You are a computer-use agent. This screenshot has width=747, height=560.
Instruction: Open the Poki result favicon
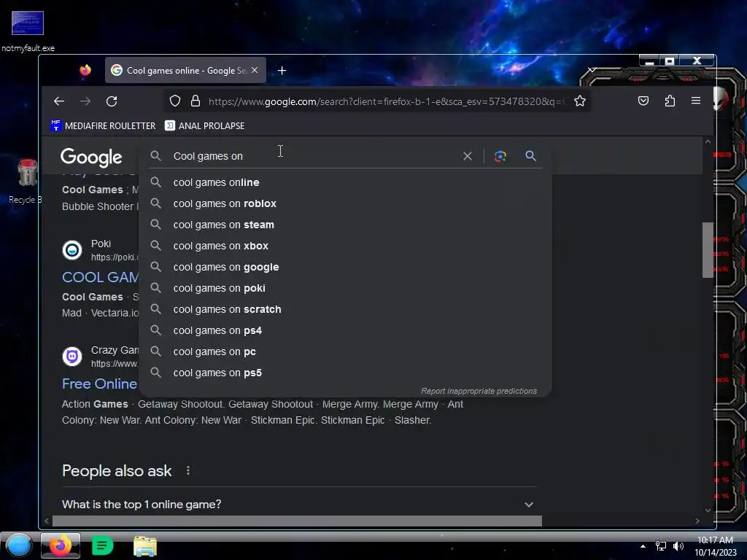72,250
